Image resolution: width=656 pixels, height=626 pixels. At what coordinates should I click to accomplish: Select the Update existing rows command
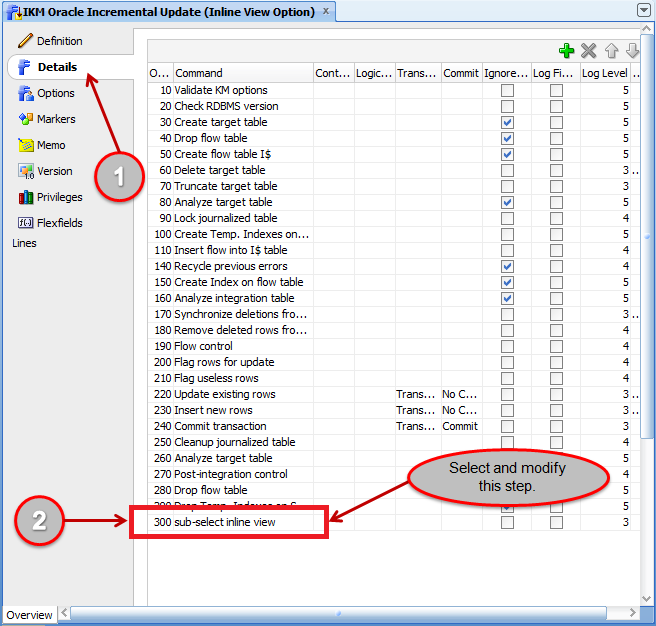click(224, 394)
